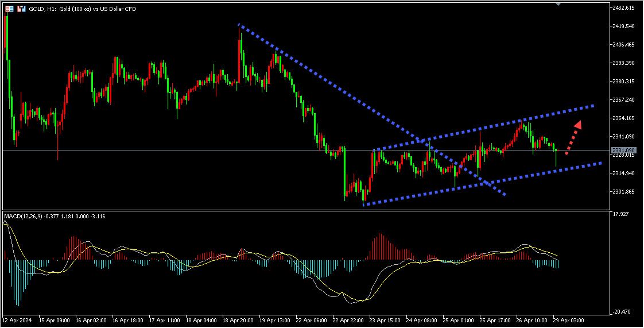Click the MACD scale value -20.470
644x328 pixels.
click(621, 311)
